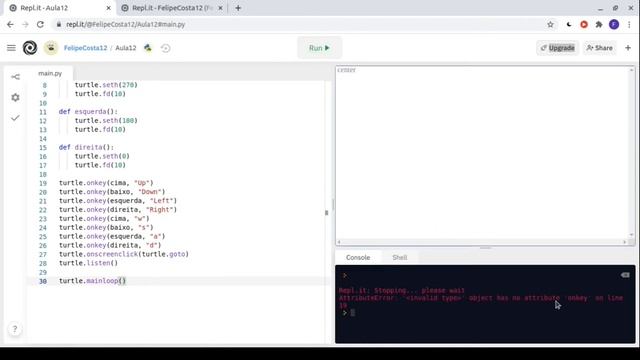Open the Chrome three-dot menu
Image resolution: width=640 pixels, height=360 pixels.
coord(630,24)
